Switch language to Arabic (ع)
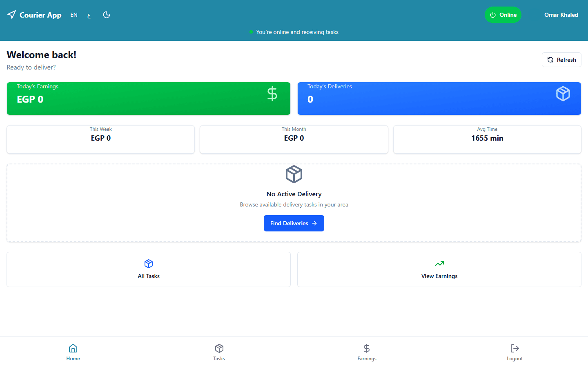This screenshot has height=368, width=588. (89, 15)
